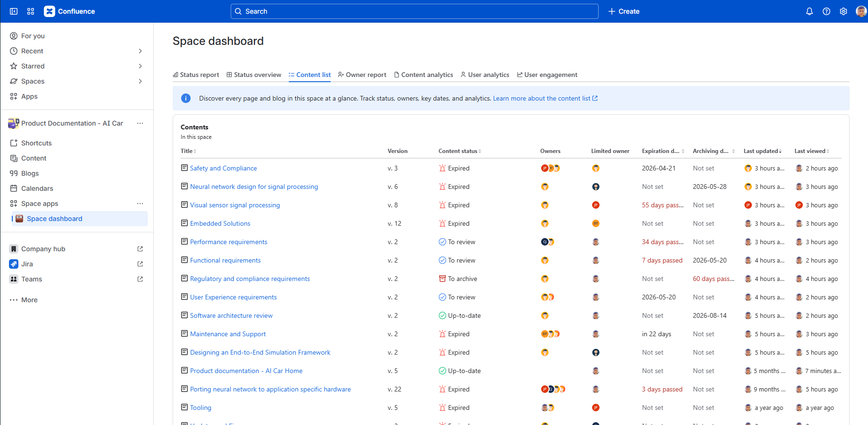Collapse the sidebar using the top-left icon
The image size is (868, 425).
click(14, 11)
